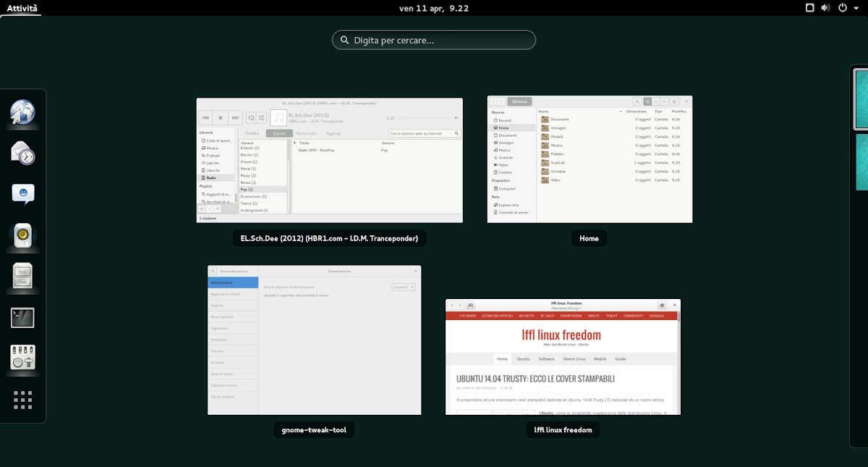Open the Files cabinet icon in the dash
Viewport: 868px width, 467px height.
[x=22, y=276]
